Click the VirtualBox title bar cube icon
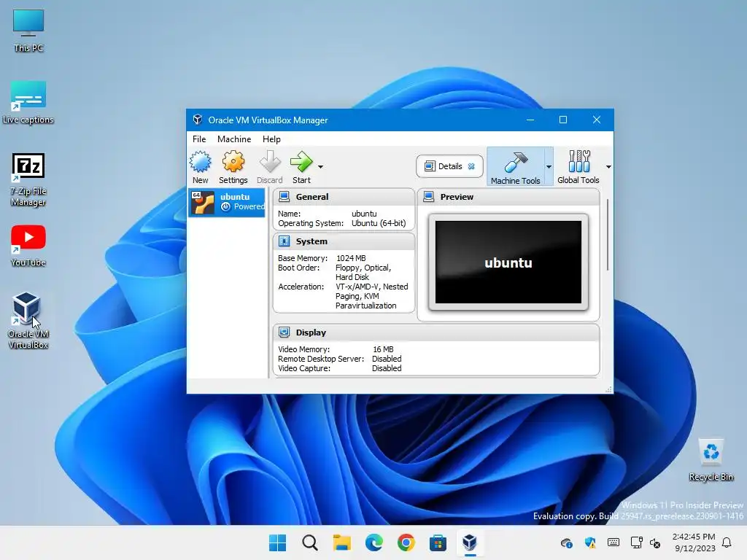Image resolution: width=747 pixels, height=560 pixels. [x=197, y=120]
